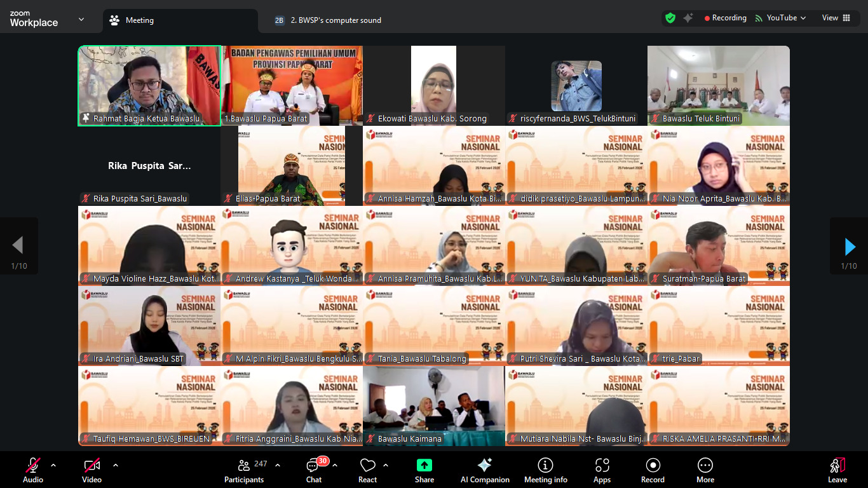
Task: Click the green Share screen icon
Action: pos(424,466)
